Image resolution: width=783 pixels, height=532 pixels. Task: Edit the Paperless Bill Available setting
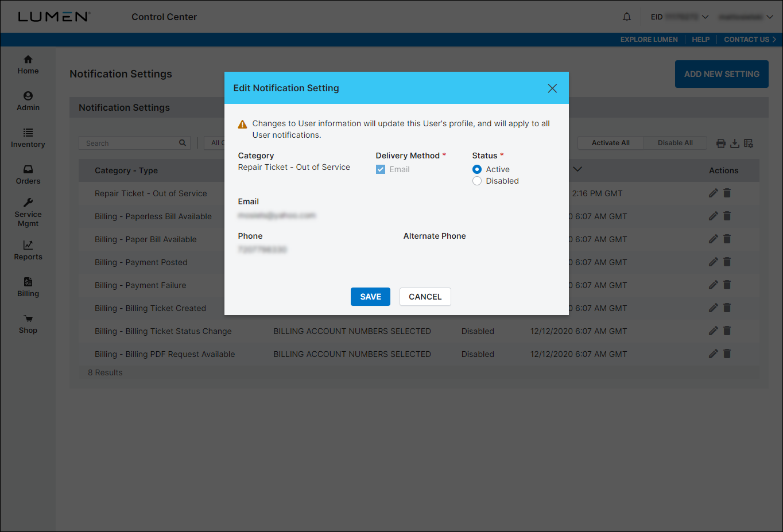coord(714,216)
